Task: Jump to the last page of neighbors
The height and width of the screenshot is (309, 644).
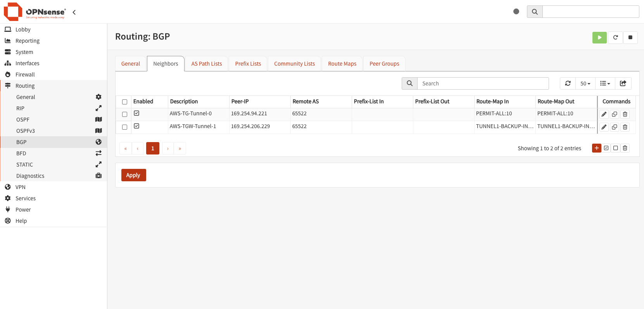Action: tap(180, 148)
